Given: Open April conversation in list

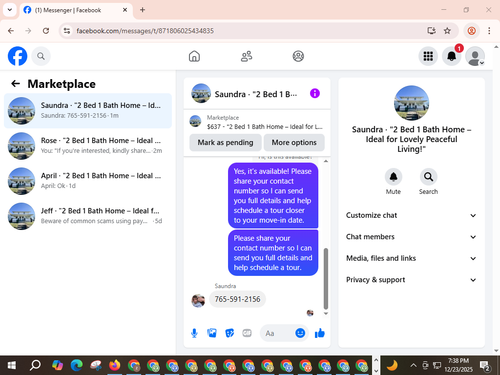Looking at the screenshot, I should click(88, 181).
